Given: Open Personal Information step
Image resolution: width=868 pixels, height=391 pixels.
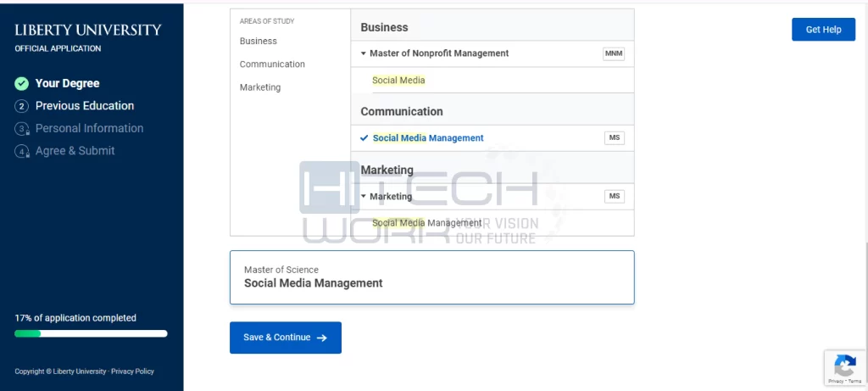Looking at the screenshot, I should (89, 128).
